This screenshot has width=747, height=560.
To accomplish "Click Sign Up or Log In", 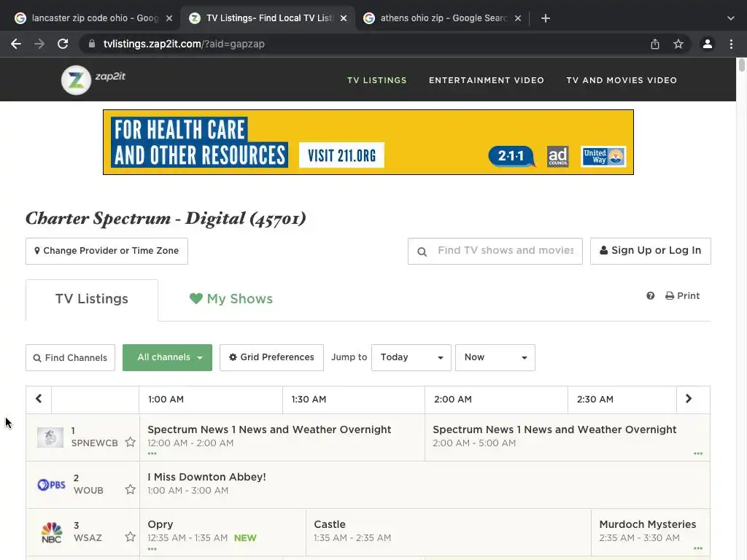I will (x=650, y=251).
